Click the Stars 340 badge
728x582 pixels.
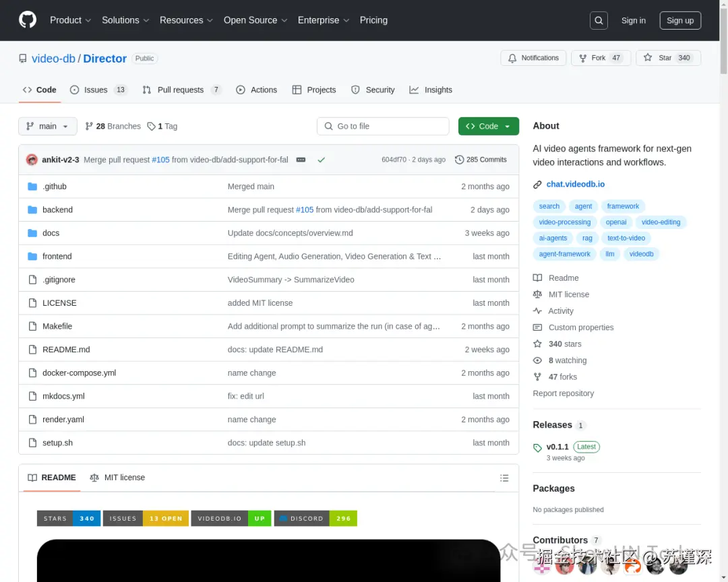point(69,519)
